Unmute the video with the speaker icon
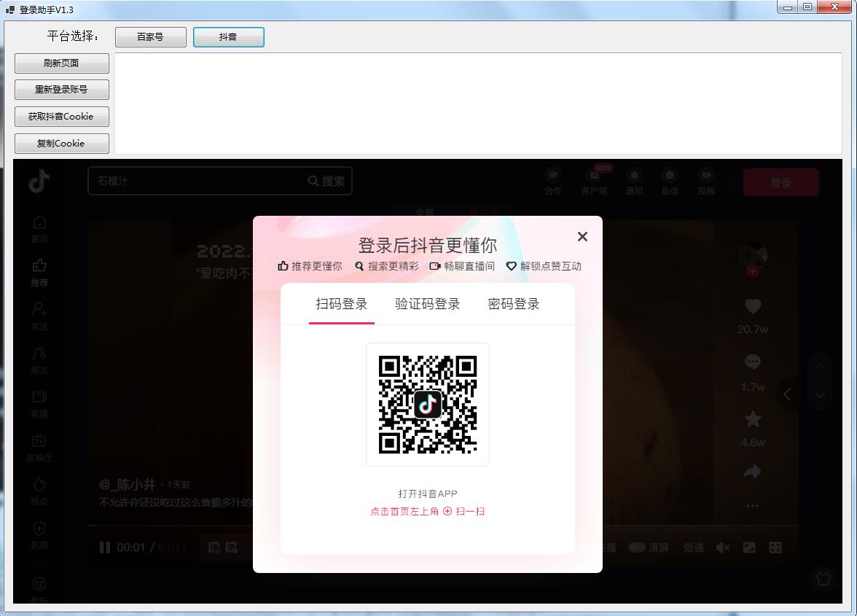Image resolution: width=857 pixels, height=616 pixels. coord(723,547)
